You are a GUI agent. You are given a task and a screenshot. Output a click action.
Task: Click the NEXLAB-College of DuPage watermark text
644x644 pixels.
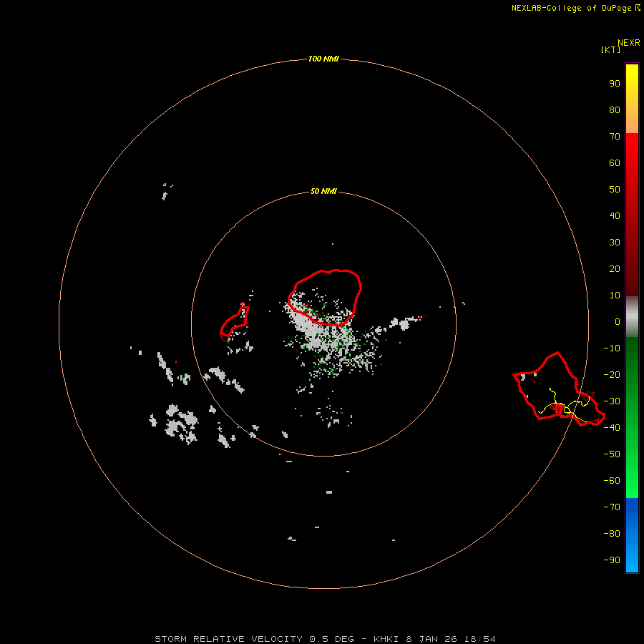[x=576, y=8]
